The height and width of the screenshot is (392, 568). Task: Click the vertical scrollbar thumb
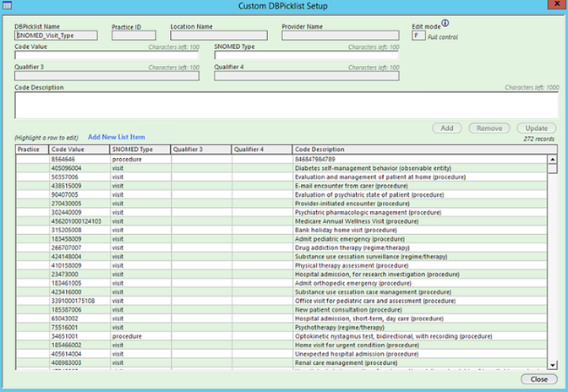click(x=553, y=169)
